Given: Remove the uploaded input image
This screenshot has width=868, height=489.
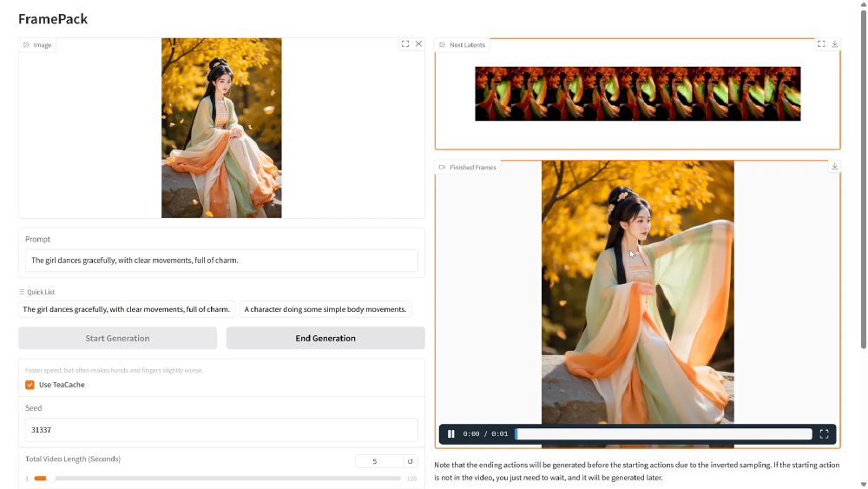Looking at the screenshot, I should [x=418, y=44].
